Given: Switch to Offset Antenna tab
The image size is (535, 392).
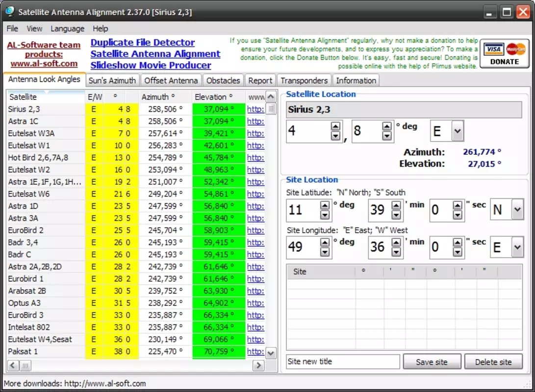Looking at the screenshot, I should pyautogui.click(x=171, y=80).
